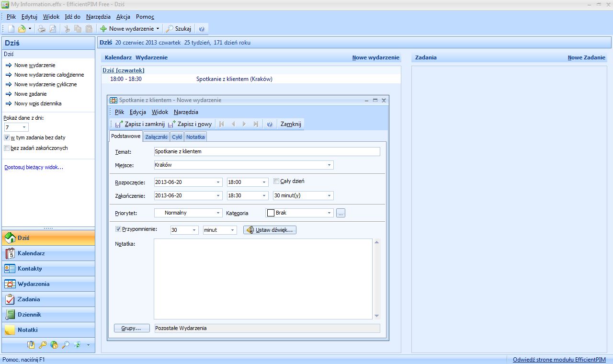Click inside the Notatka text area
613x364 pixels.
pyautogui.click(x=262, y=278)
